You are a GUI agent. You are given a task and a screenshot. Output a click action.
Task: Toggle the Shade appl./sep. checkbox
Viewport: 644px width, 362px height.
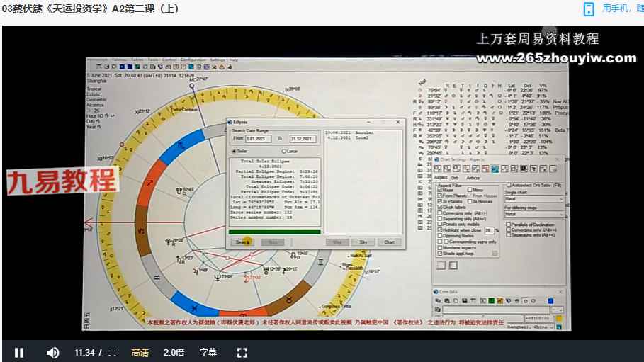pyautogui.click(x=440, y=254)
